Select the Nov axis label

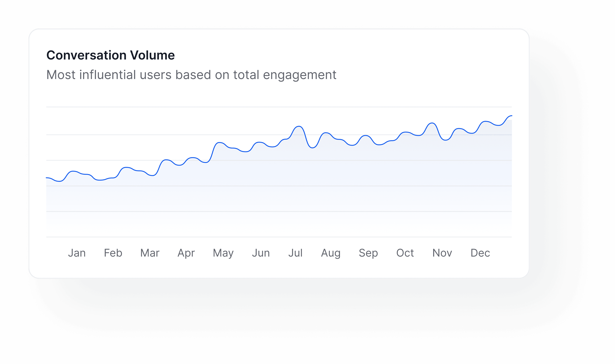click(442, 253)
